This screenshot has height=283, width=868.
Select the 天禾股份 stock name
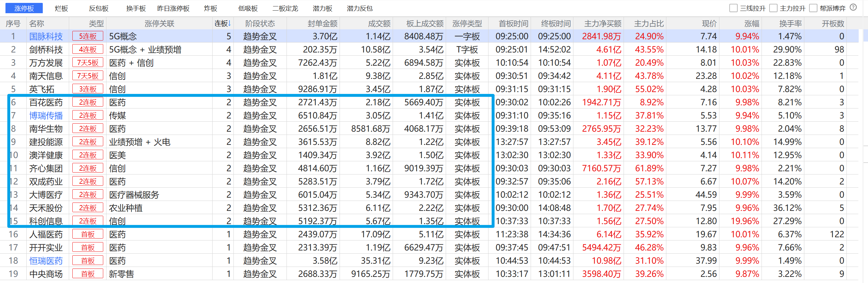point(46,208)
